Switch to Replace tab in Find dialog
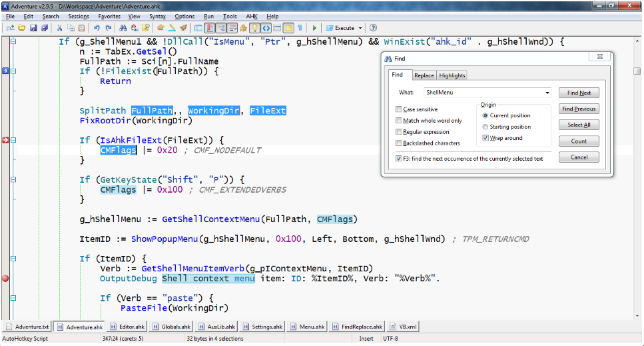The width and height of the screenshot is (644, 346). [x=424, y=75]
